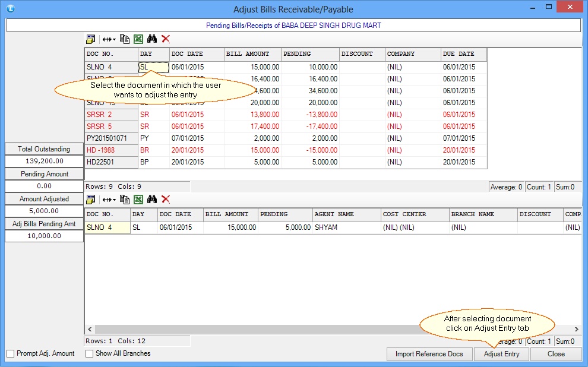The image size is (588, 367).
Task: Click bill amount 13,800.00 cell
Action: click(x=253, y=115)
